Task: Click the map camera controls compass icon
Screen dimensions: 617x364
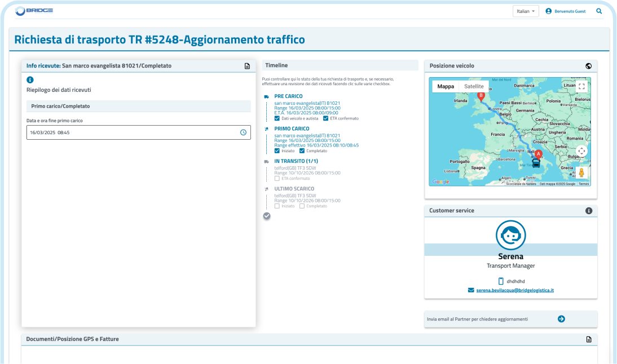Action: coord(581,151)
